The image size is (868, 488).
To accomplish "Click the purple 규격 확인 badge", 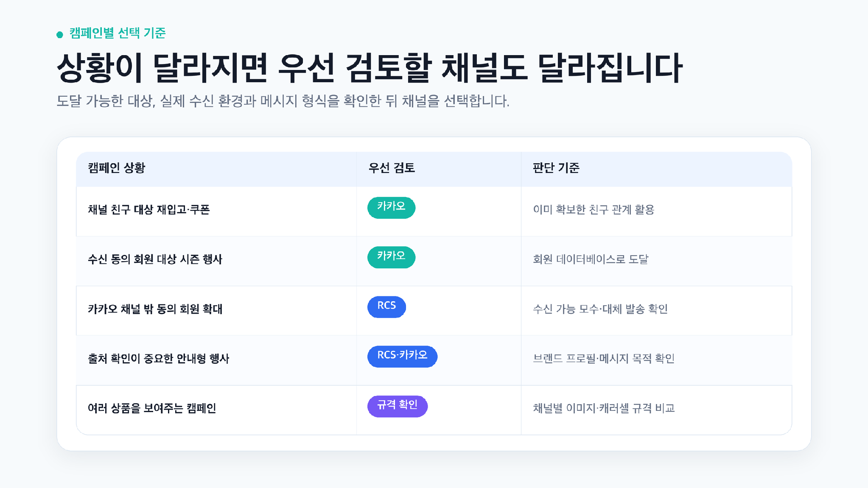I will coord(398,406).
